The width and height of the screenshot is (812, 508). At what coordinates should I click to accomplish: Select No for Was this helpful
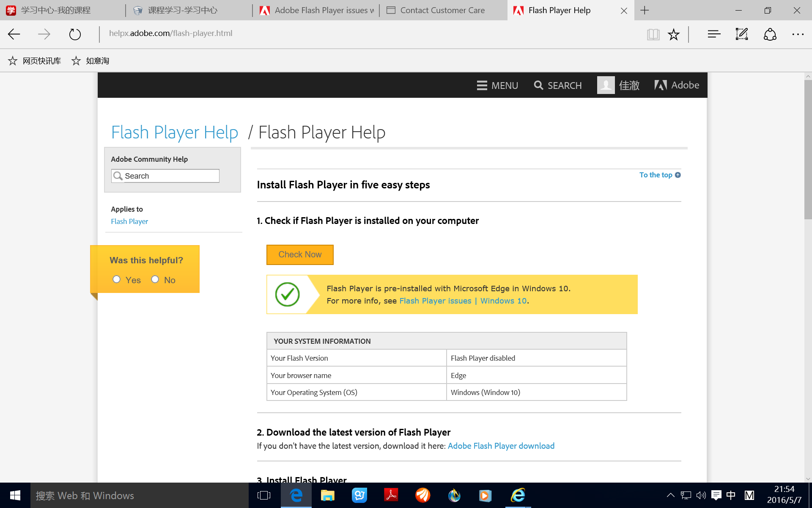tap(155, 279)
